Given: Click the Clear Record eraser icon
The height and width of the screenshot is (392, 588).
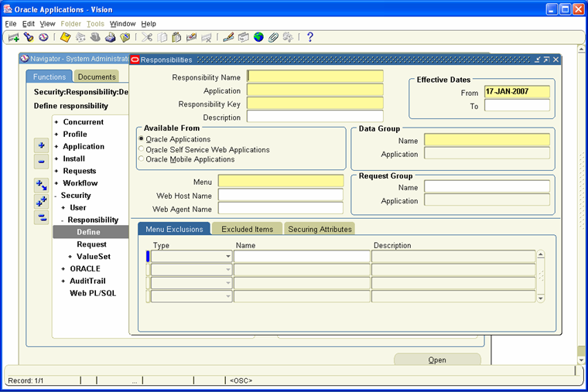Looking at the screenshot, I should coord(191,37).
